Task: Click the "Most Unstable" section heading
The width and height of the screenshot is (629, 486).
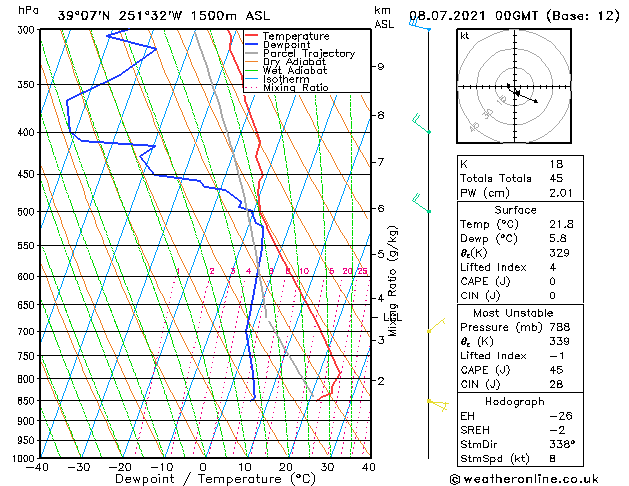Action: coord(513,313)
